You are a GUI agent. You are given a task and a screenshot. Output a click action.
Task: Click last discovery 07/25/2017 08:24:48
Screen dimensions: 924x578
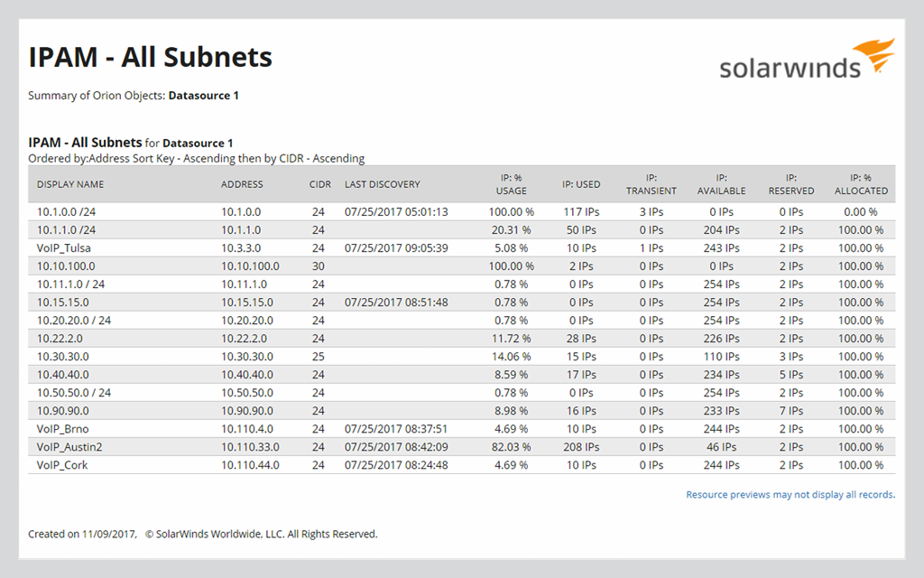[x=396, y=465]
